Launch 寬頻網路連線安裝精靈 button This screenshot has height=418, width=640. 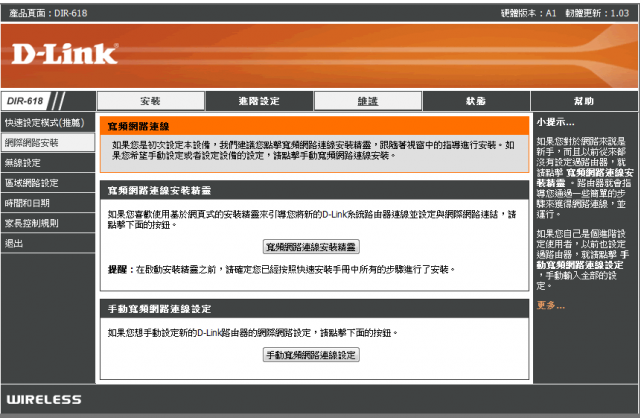pyautogui.click(x=311, y=247)
